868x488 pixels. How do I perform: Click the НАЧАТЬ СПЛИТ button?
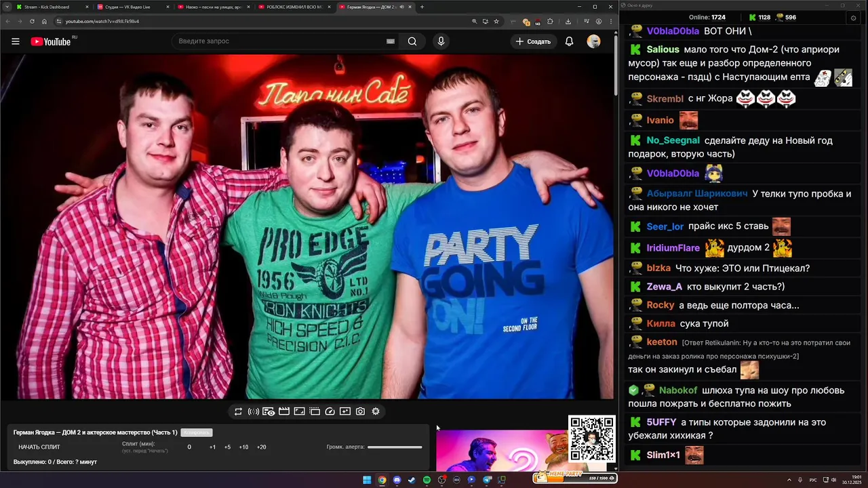click(x=39, y=447)
